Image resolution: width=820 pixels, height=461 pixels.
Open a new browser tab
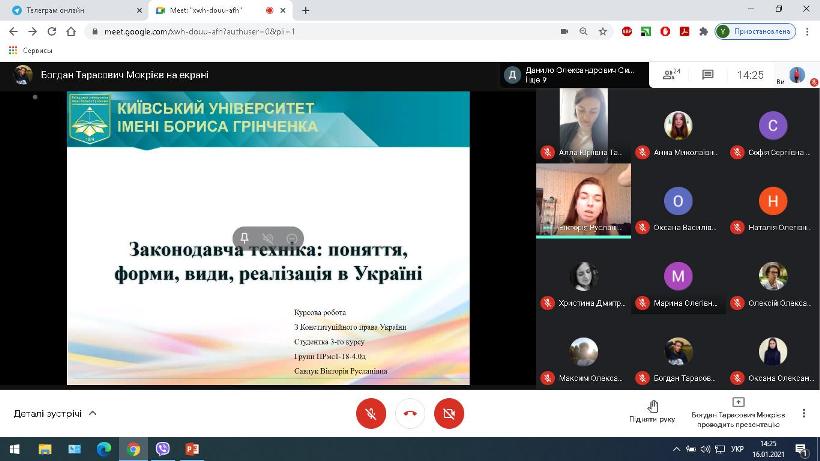click(305, 10)
